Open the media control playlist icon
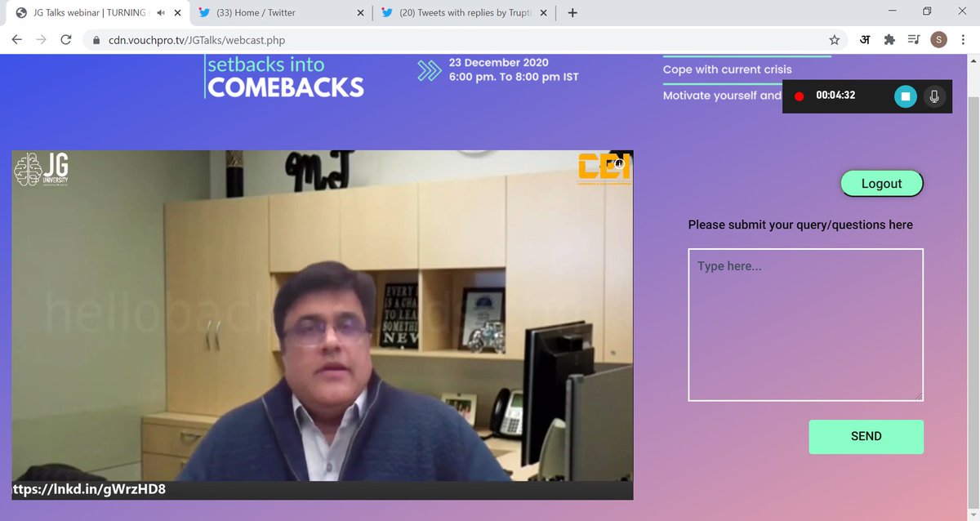 tap(915, 40)
